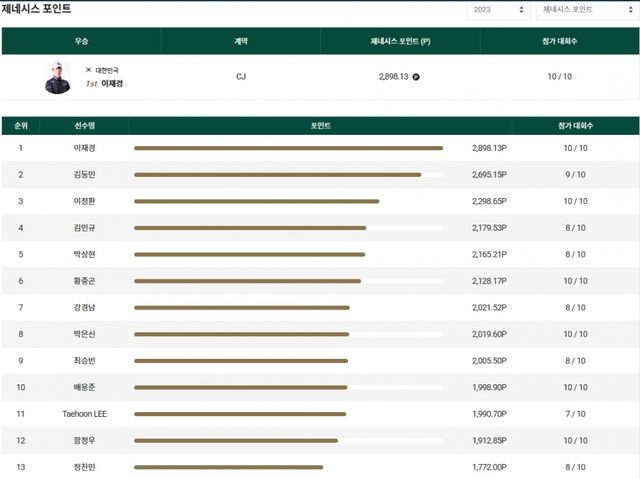The image size is (640, 479).
Task: Click the 순위 column header
Action: coord(20,126)
